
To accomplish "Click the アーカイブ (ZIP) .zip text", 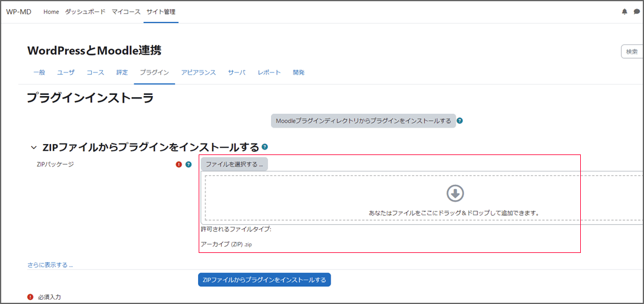I will (226, 244).
